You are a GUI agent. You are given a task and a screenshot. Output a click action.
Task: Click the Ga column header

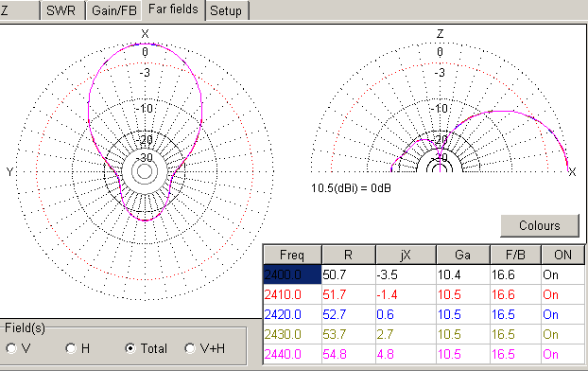463,255
